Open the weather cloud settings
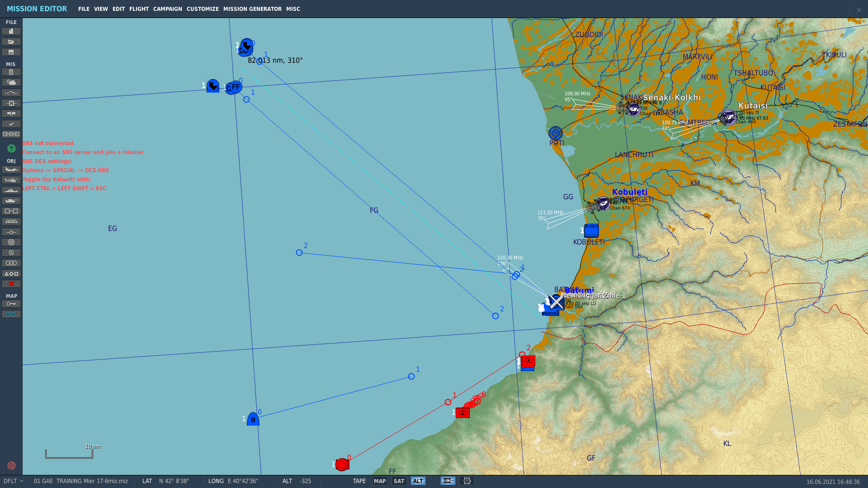Screen dimensions: 868x488 pos(11,83)
